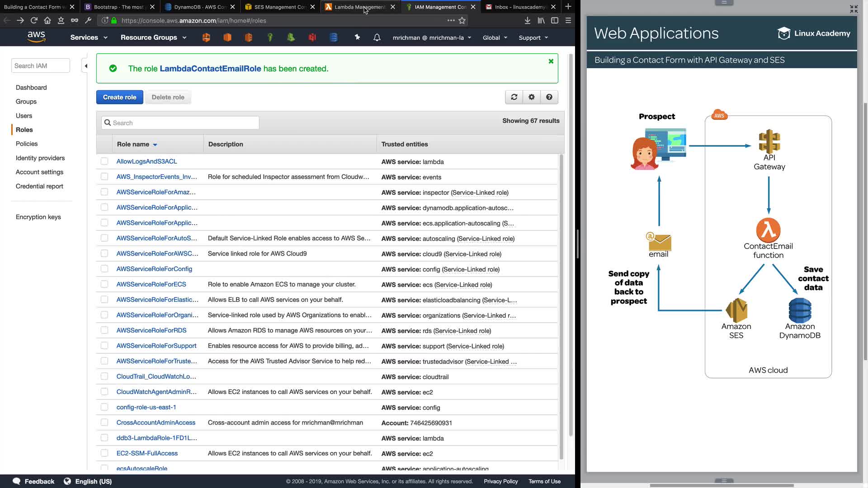Open the Global region dropdown

coord(495,38)
